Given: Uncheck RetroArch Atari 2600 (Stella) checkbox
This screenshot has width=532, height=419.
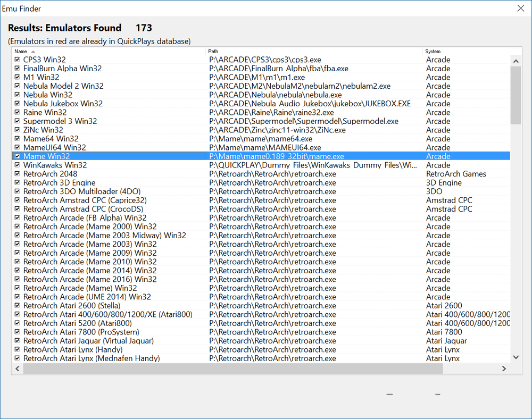Looking at the screenshot, I should [x=18, y=305].
